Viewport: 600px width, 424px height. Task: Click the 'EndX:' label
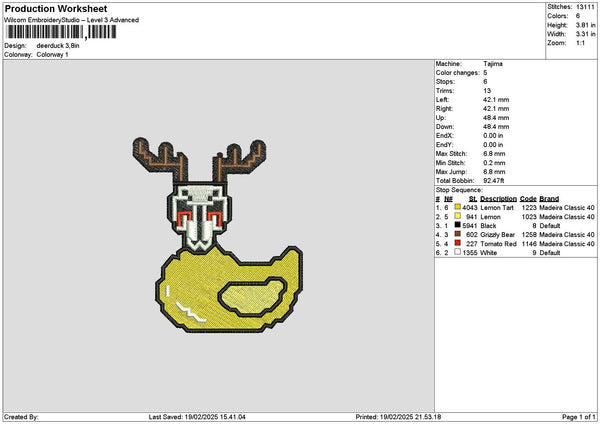[x=445, y=135]
